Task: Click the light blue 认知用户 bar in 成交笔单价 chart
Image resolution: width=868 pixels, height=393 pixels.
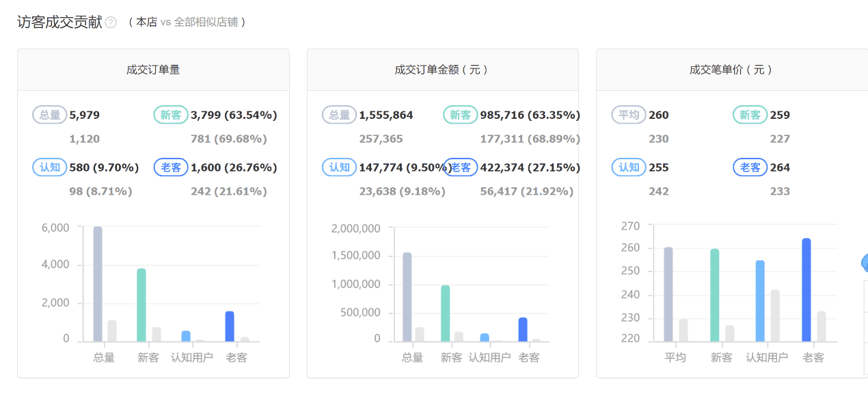Action: click(760, 301)
